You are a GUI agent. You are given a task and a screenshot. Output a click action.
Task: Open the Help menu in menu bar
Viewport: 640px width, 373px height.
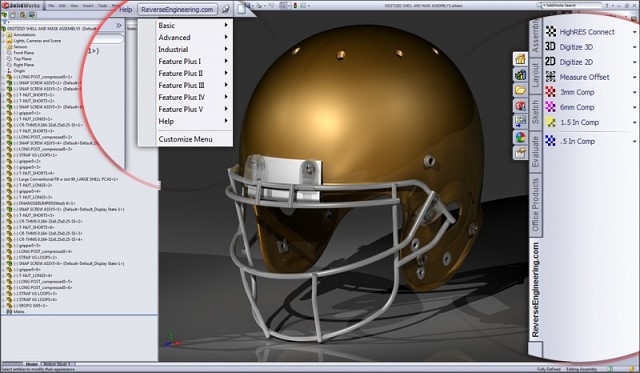[x=126, y=9]
